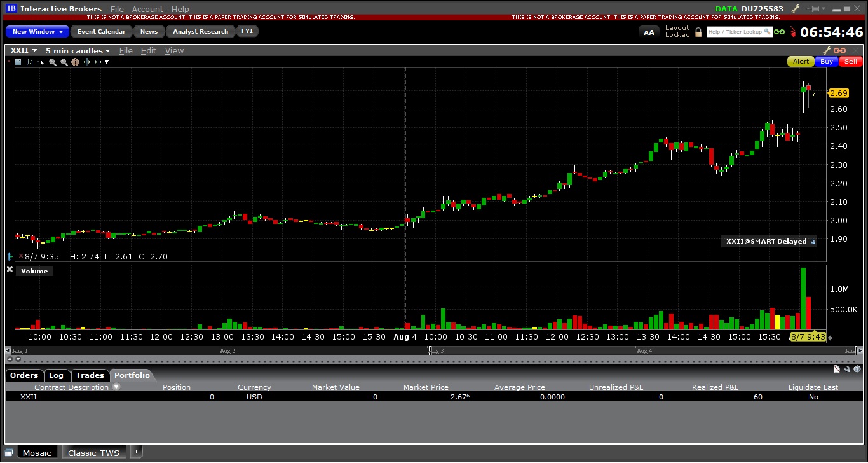
Task: Open the 5 min candles dropdown
Action: point(78,51)
